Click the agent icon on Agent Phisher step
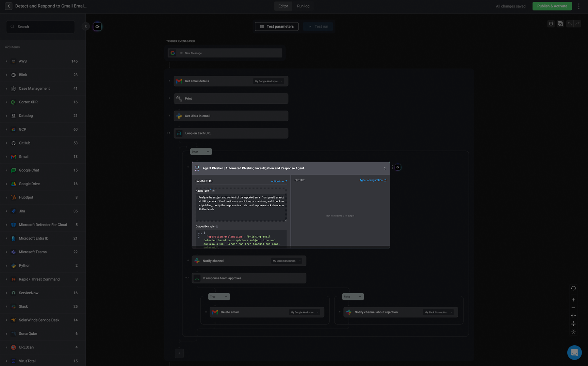The image size is (588, 366). (x=197, y=168)
